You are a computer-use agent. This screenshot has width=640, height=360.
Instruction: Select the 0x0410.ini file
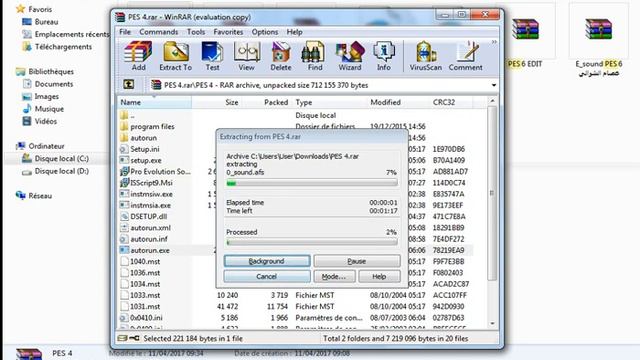tap(146, 318)
